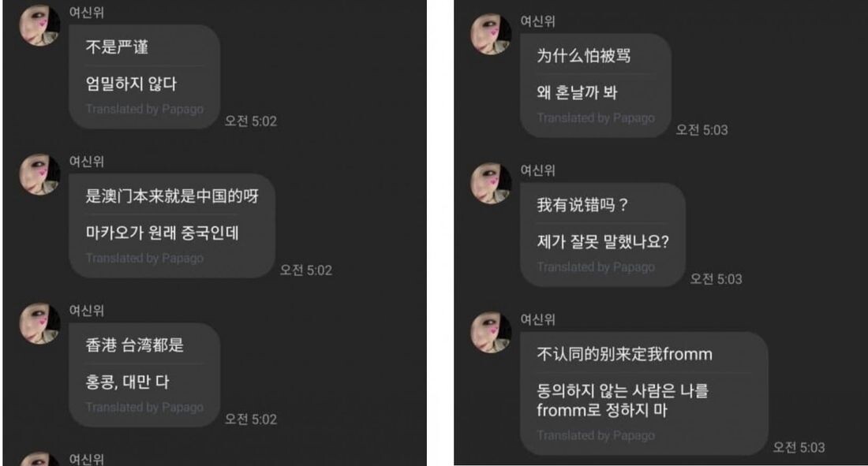Open avatar beside '香港 台湾都是' message
The height and width of the screenshot is (466, 868).
tap(40, 323)
